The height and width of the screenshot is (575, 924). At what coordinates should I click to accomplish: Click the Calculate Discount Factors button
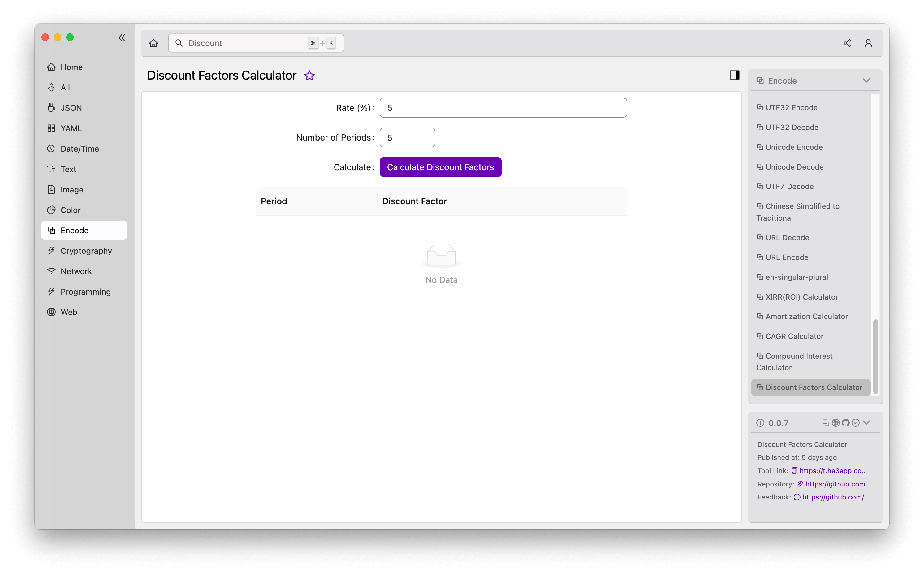pyautogui.click(x=440, y=167)
